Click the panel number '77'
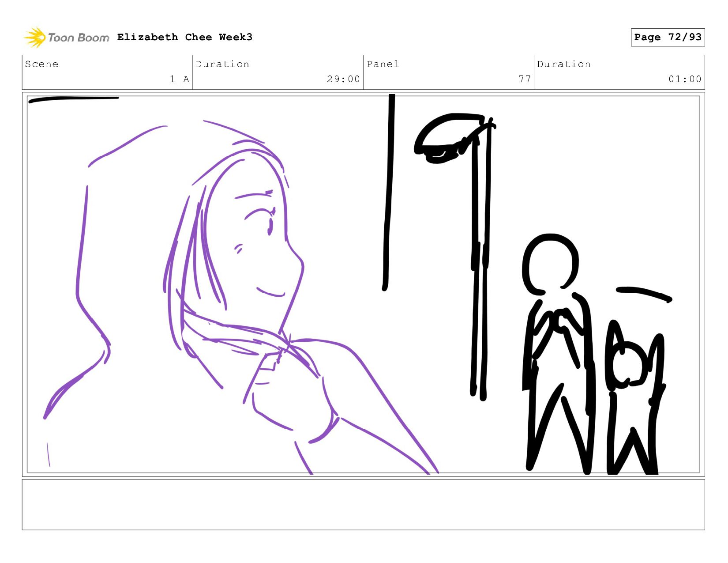 [525, 79]
